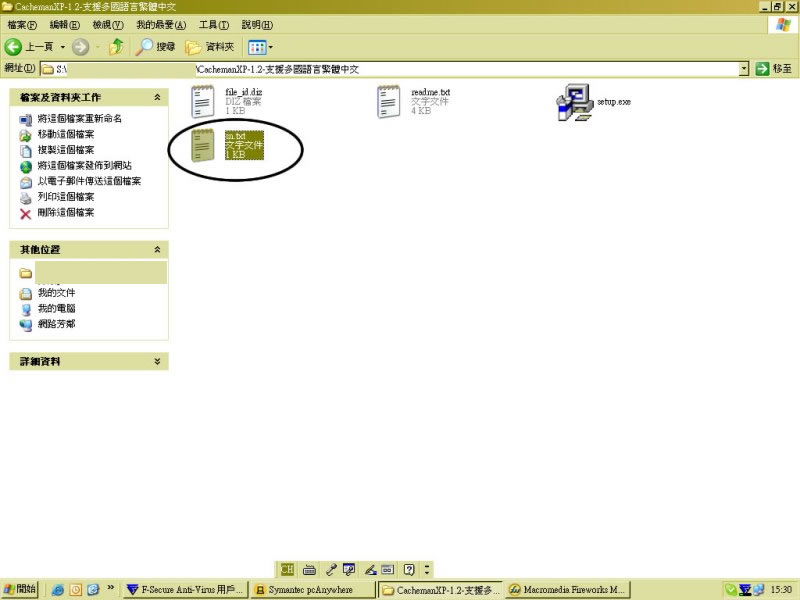Collapse the 其他位置 panel

[157, 249]
